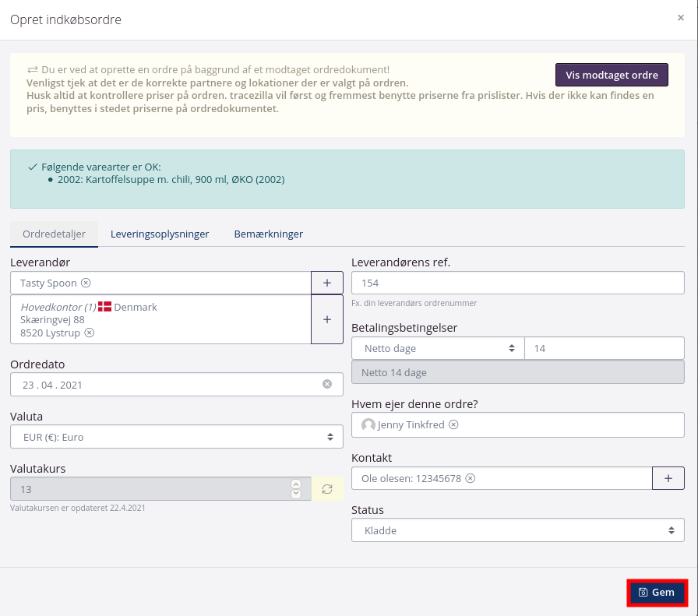Open the Bemærkninger tab
The image size is (698, 616).
(269, 234)
